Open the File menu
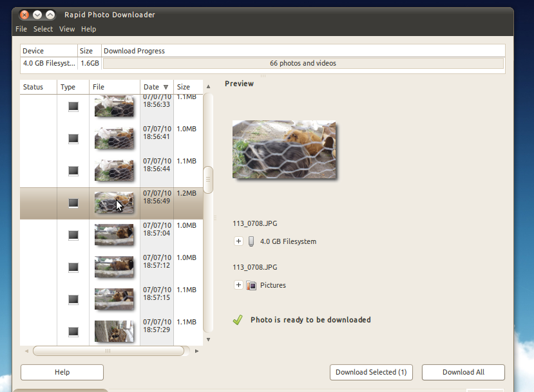Screen dimensions: 534x392 [21, 29]
